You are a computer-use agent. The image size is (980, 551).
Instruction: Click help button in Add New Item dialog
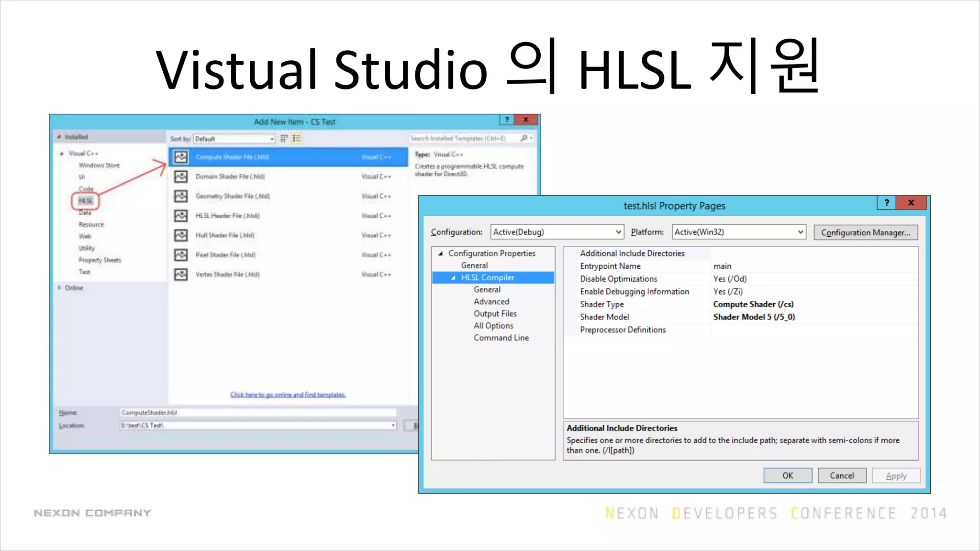(507, 120)
